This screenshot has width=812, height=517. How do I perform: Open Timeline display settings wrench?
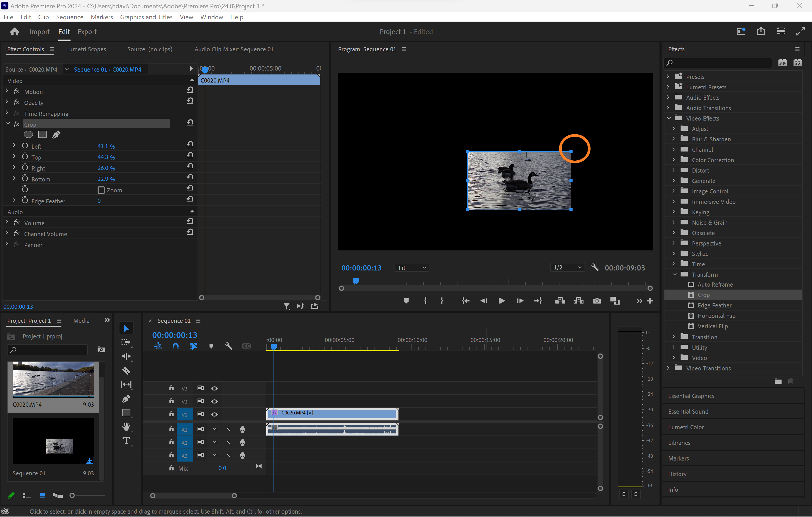coord(229,346)
